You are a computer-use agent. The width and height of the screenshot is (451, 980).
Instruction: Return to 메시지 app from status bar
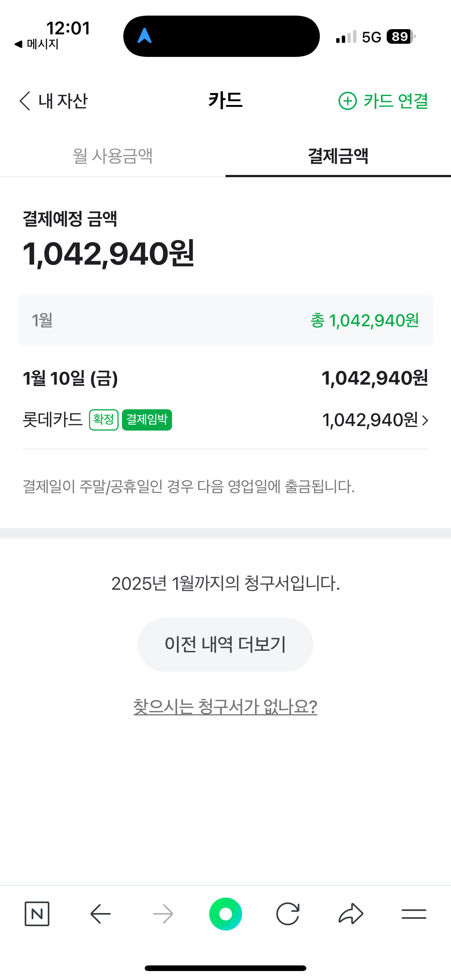tap(37, 44)
